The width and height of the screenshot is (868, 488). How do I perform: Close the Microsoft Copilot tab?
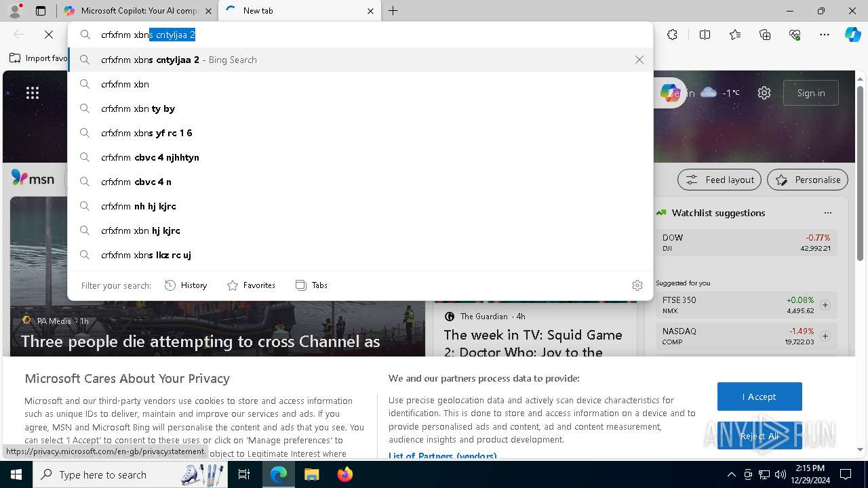pyautogui.click(x=208, y=11)
